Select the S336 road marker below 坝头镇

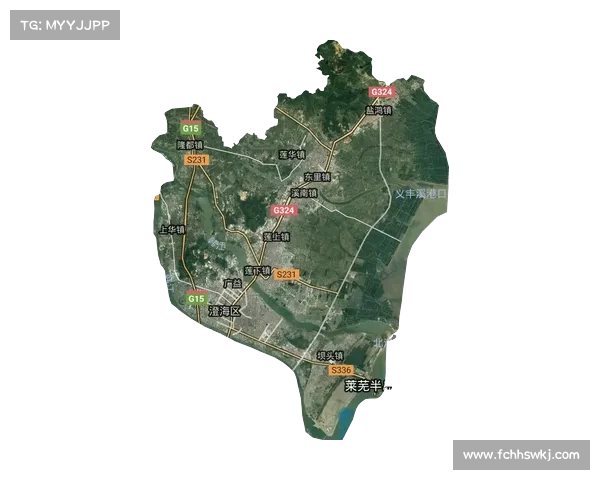341,370
